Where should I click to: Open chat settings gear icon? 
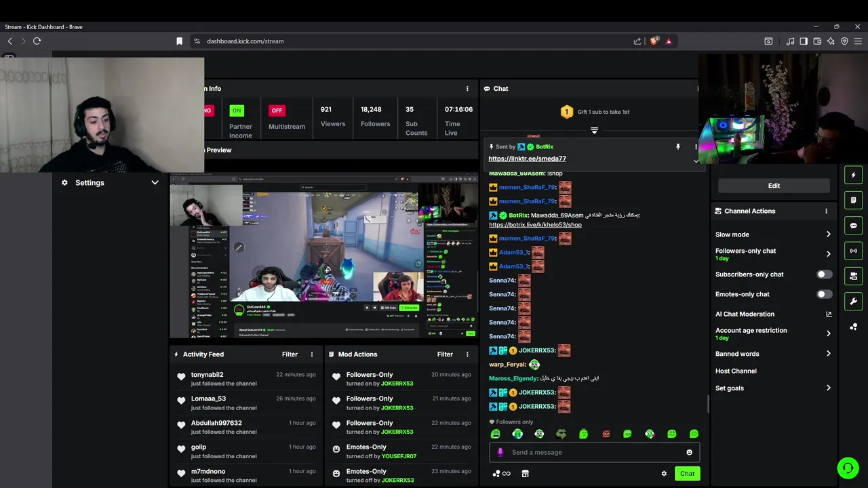(664, 474)
